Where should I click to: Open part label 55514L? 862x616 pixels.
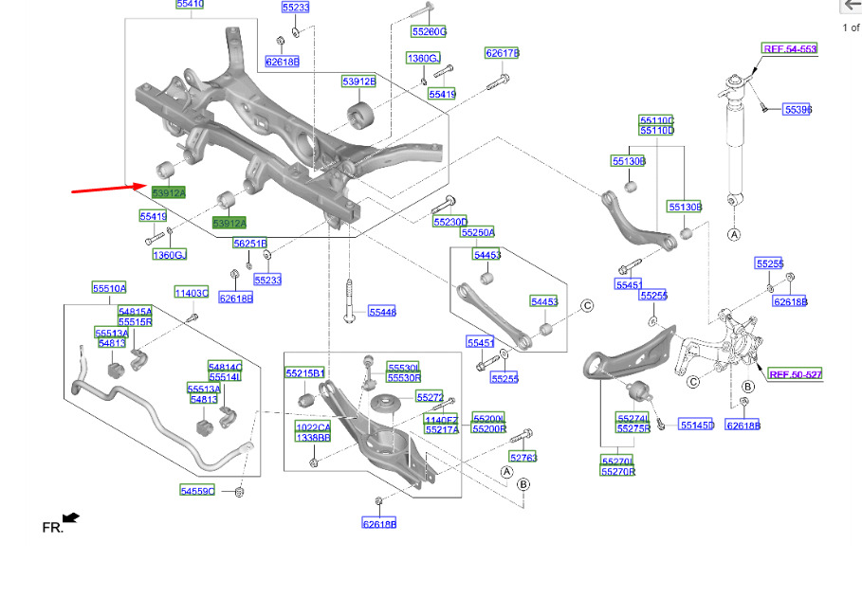(226, 377)
